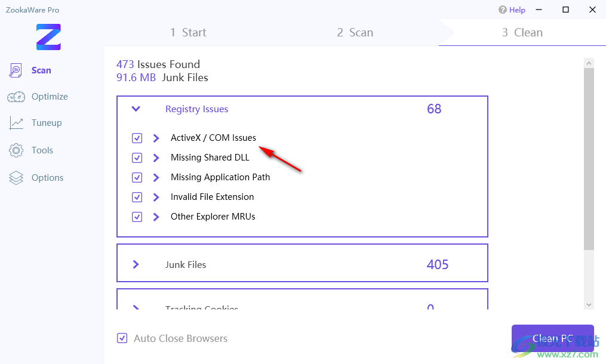Screen dimensions: 606x364
Task: Open the Tuneup chart icon
Action: pos(16,123)
